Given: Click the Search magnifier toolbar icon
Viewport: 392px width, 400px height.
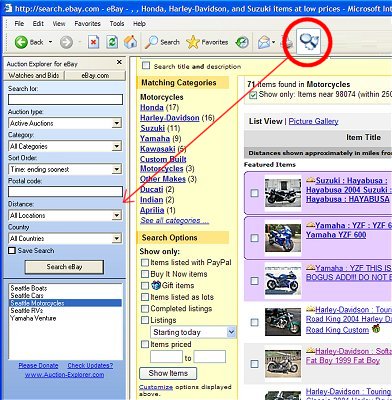Looking at the screenshot, I should [x=151, y=42].
